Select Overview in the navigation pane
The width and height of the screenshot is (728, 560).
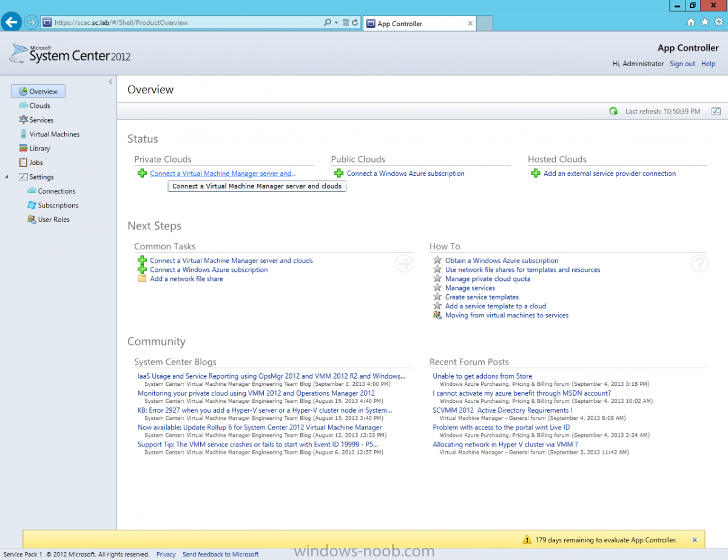tap(38, 92)
